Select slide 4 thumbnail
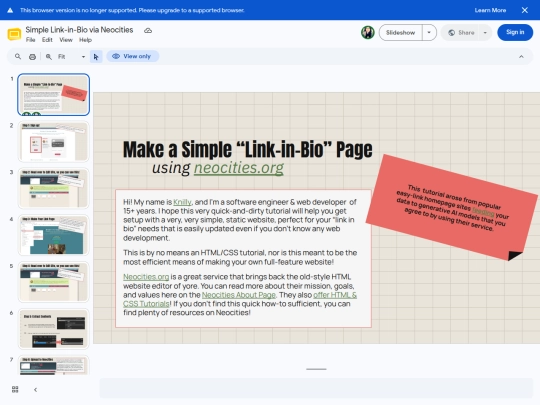Screen dimensions: 540x405 [54, 235]
